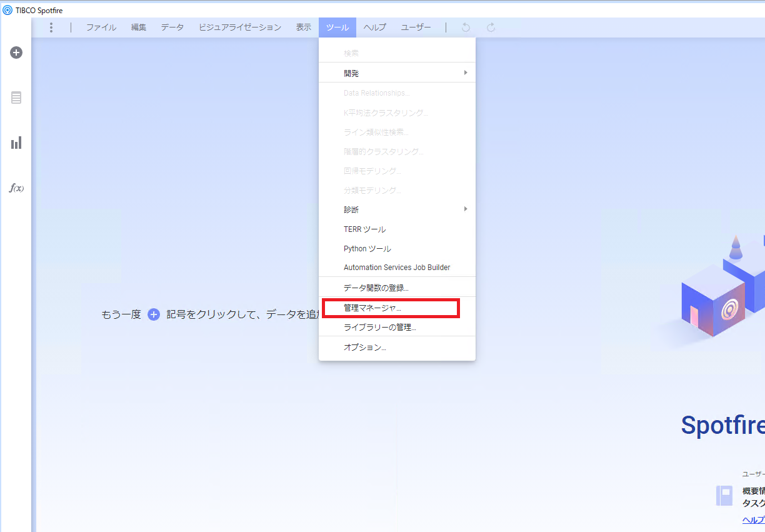This screenshot has width=765, height=532.
Task: Open the データ menu
Action: coord(172,28)
